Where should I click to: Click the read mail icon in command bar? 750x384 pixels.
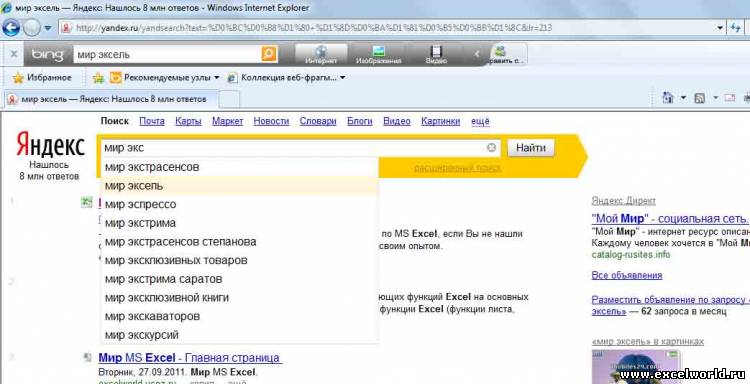point(729,99)
